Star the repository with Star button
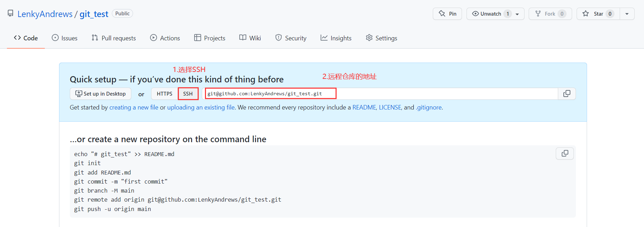The height and width of the screenshot is (227, 644). pyautogui.click(x=598, y=14)
